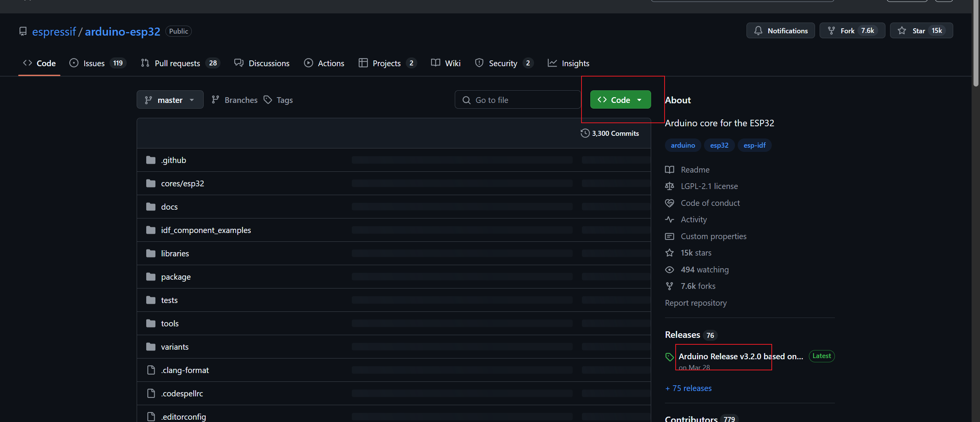View the Branches list

click(235, 100)
